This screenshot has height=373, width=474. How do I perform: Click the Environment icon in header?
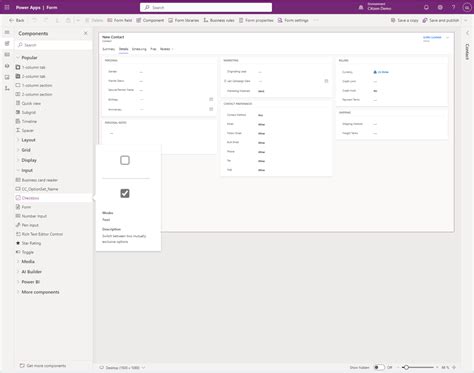click(361, 7)
